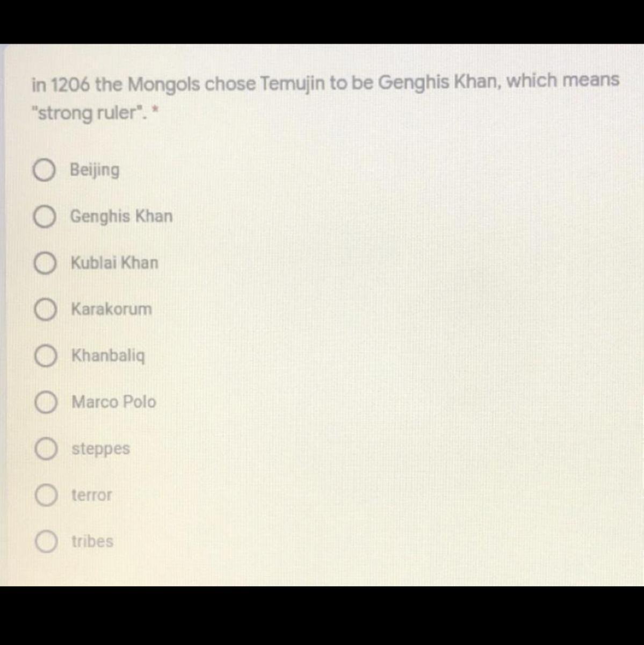Image resolution: width=644 pixels, height=645 pixels.
Task: Select the Kublai Khan radio circle
Action: click(45, 263)
